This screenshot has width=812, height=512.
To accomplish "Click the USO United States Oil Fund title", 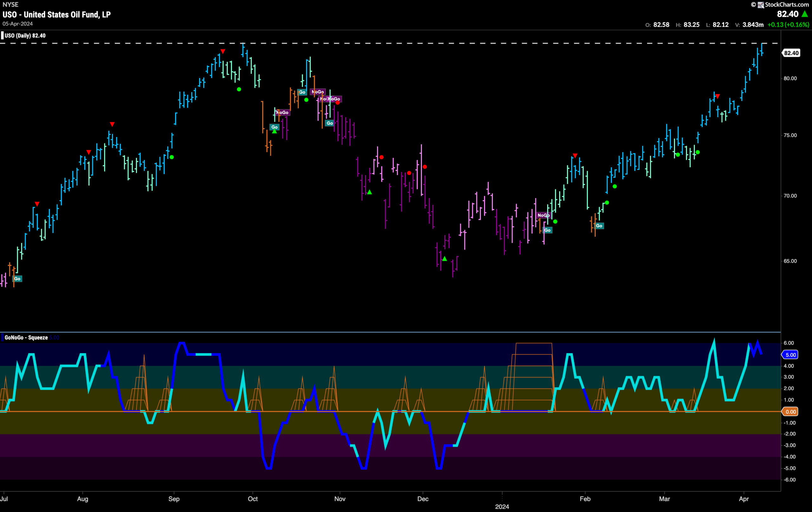I will tap(57, 15).
